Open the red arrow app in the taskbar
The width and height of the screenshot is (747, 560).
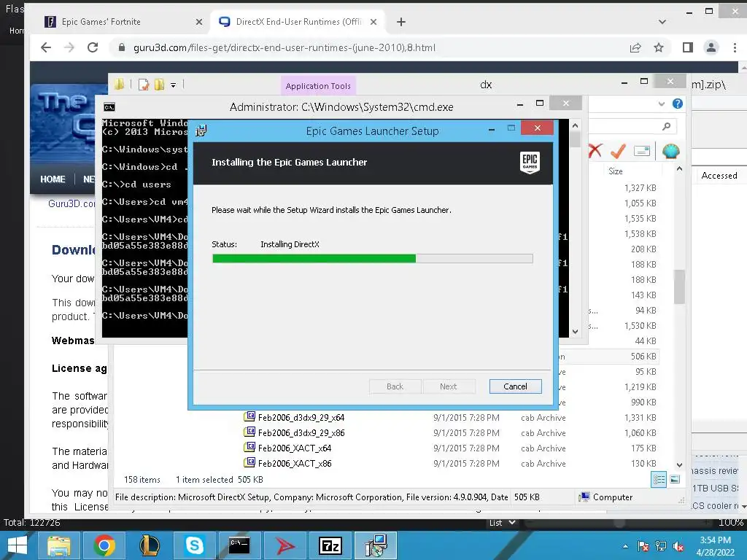point(285,545)
